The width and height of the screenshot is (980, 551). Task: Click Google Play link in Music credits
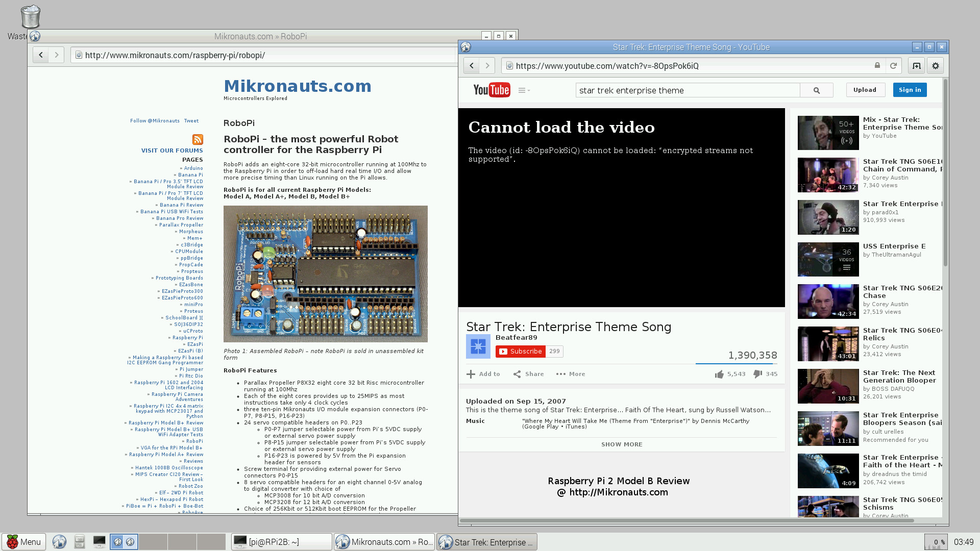click(541, 427)
